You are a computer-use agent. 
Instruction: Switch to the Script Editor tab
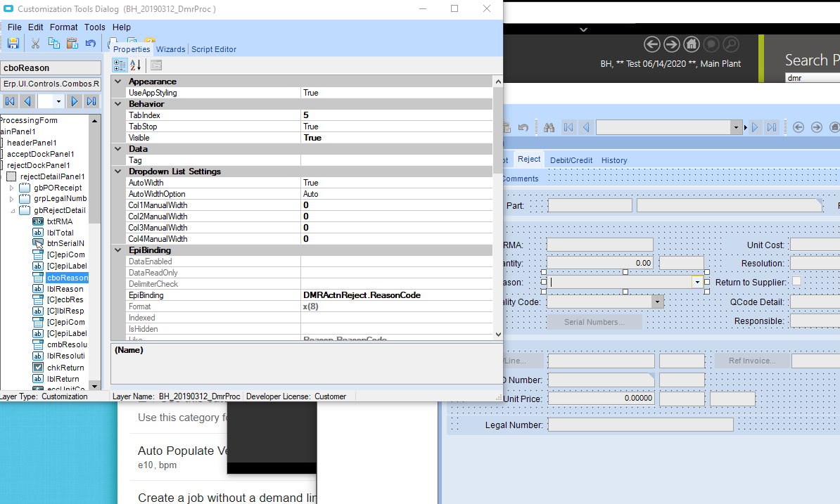214,49
